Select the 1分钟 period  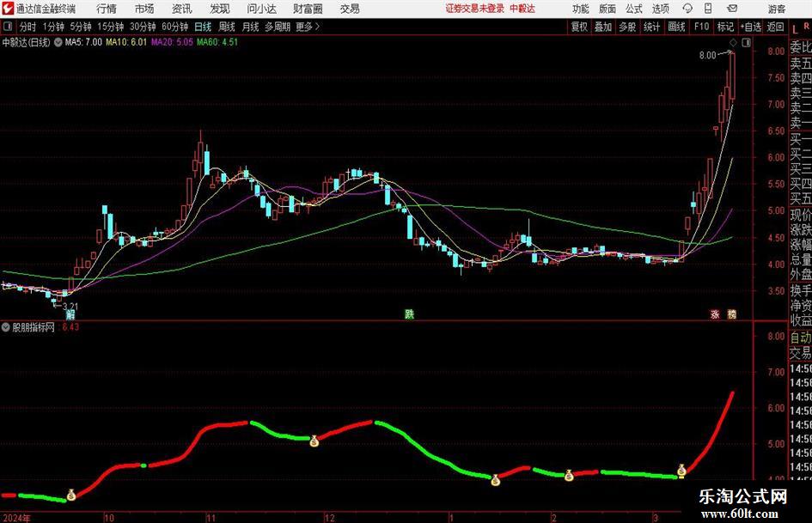click(52, 27)
